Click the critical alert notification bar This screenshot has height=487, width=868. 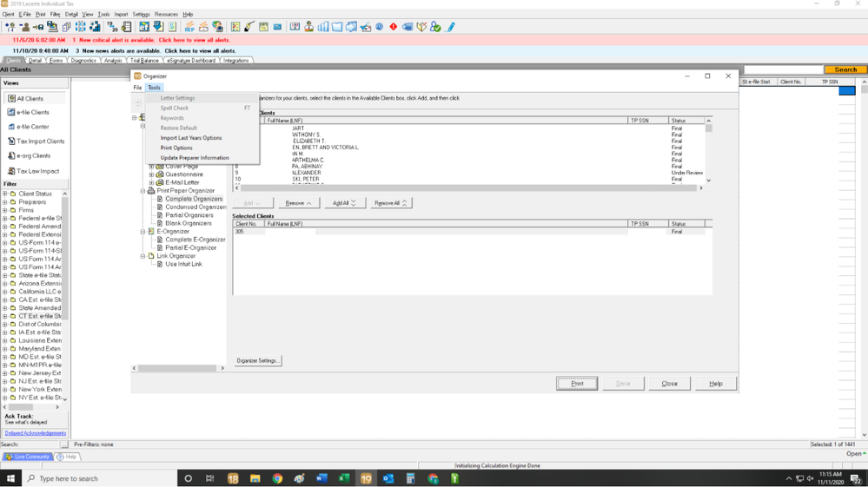[x=434, y=40]
